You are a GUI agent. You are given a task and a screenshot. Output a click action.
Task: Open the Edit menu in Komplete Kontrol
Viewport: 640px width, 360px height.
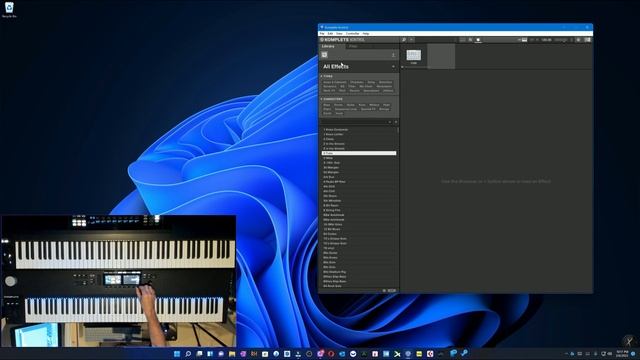[x=330, y=33]
